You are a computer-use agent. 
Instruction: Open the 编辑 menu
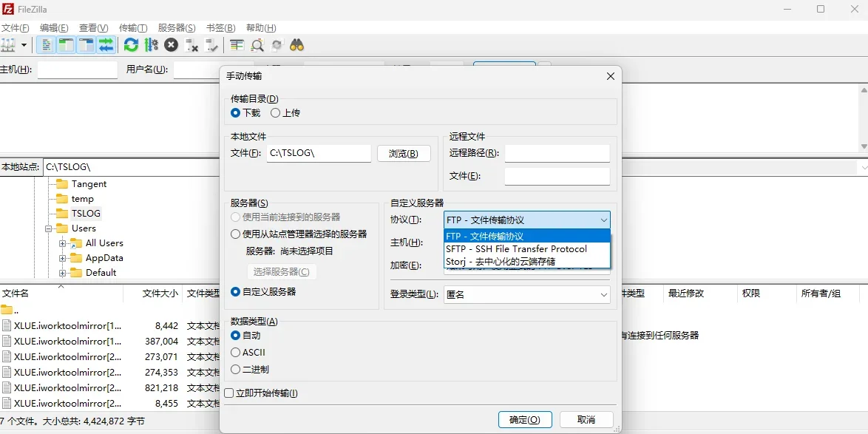click(x=54, y=27)
